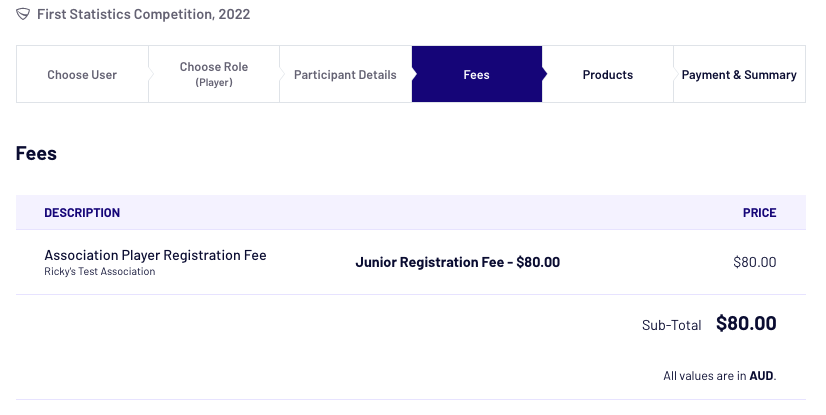Return to the Participant Details step
This screenshot has width=826, height=415.
(x=345, y=75)
